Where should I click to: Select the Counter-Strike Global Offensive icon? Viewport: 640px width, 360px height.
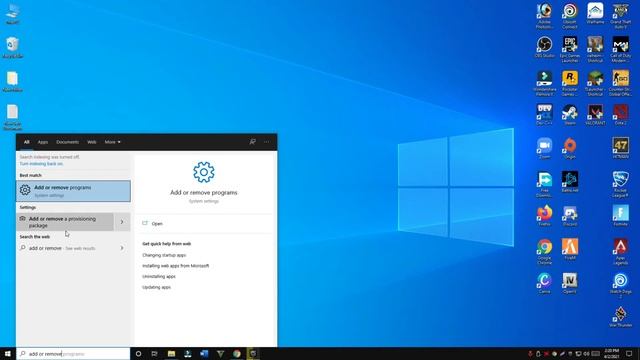pyautogui.click(x=620, y=83)
